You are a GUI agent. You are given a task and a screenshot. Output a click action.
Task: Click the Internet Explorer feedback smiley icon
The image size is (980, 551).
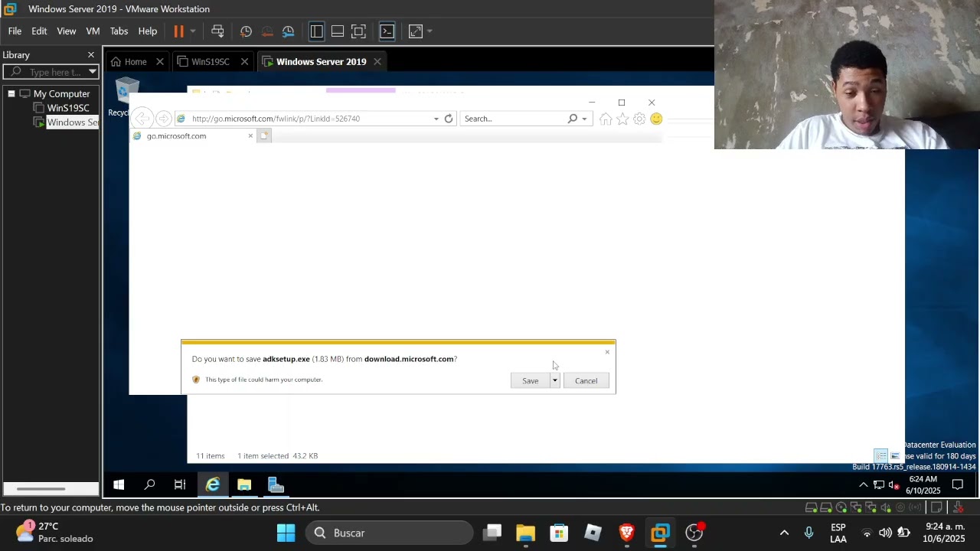click(656, 119)
